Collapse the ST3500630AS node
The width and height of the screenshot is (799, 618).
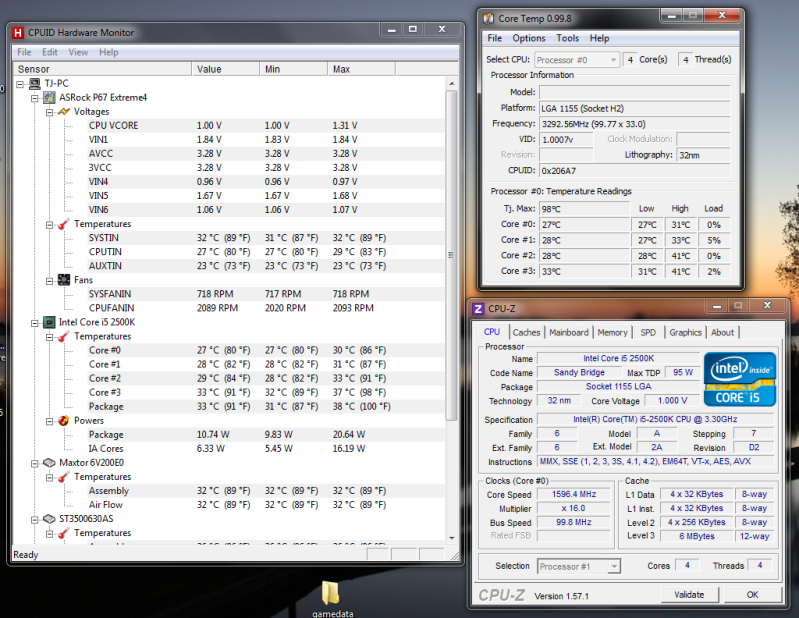coord(35,520)
